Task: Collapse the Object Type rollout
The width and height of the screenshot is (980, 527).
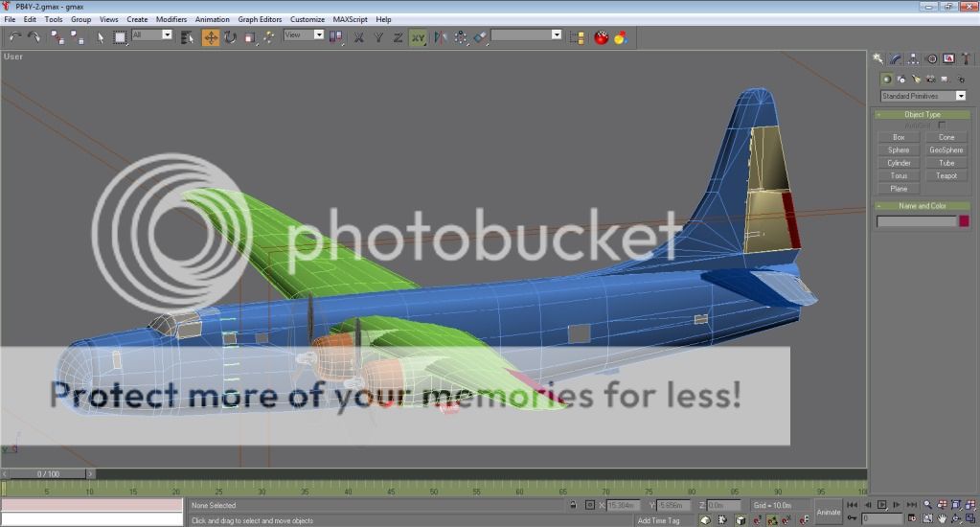Action: [x=922, y=114]
